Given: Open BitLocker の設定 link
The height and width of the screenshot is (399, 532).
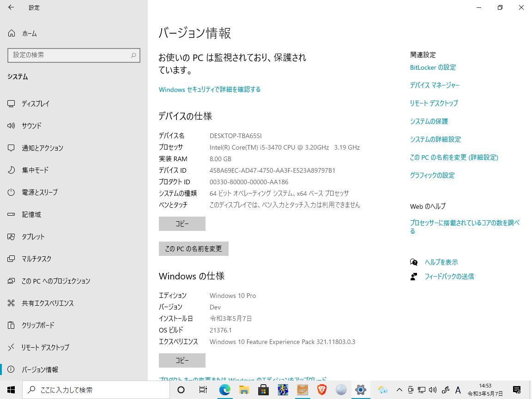Looking at the screenshot, I should pyautogui.click(x=433, y=67).
